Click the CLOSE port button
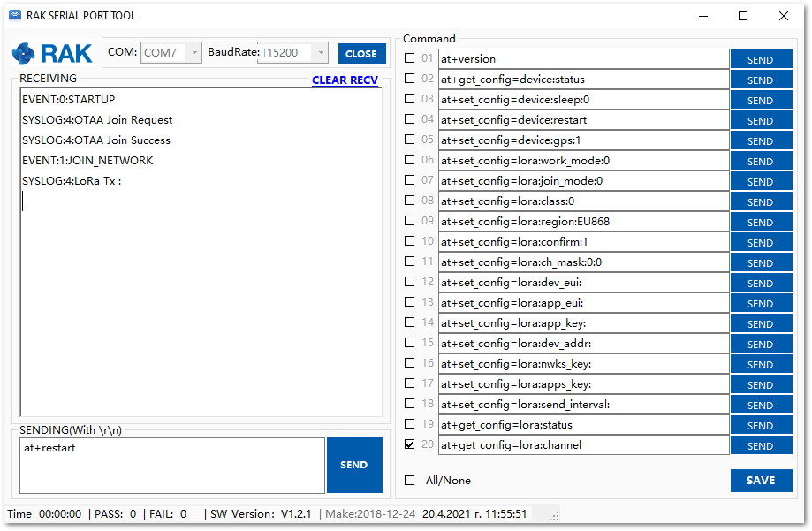This screenshot has height=531, width=812. (361, 54)
